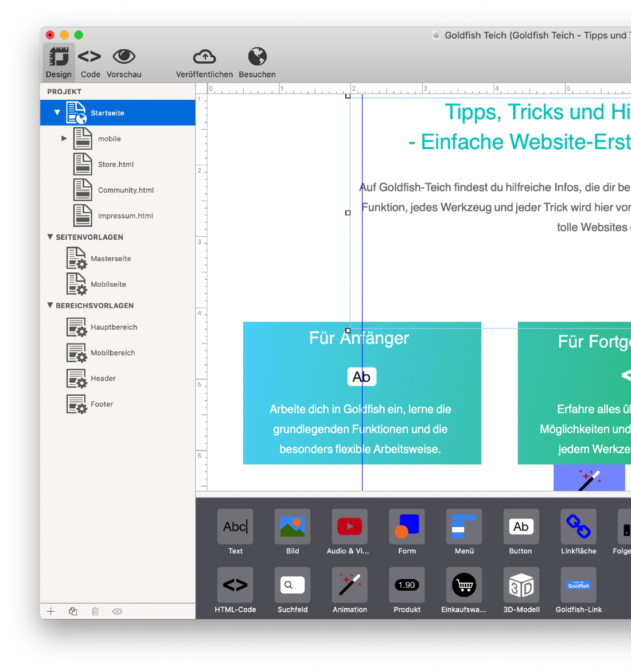The width and height of the screenshot is (631, 672).
Task: Click the middle-left selection handle
Action: [x=348, y=213]
